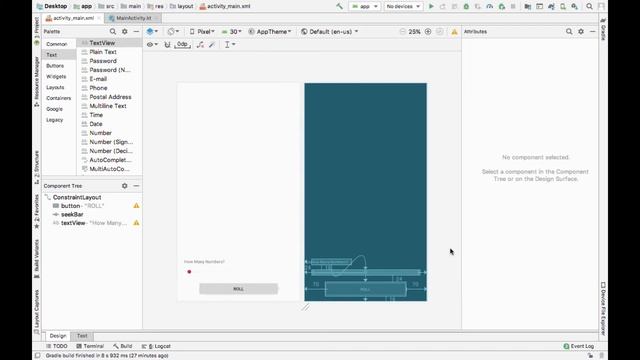Open the orientation dropdown
This screenshot has height=360, width=640.
173,31
